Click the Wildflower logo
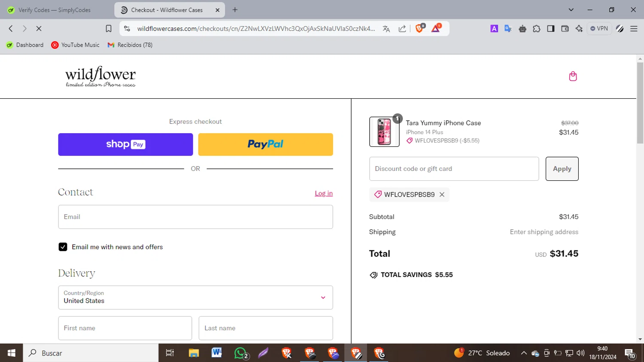Screen dimensions: 644x362 coord(100,76)
